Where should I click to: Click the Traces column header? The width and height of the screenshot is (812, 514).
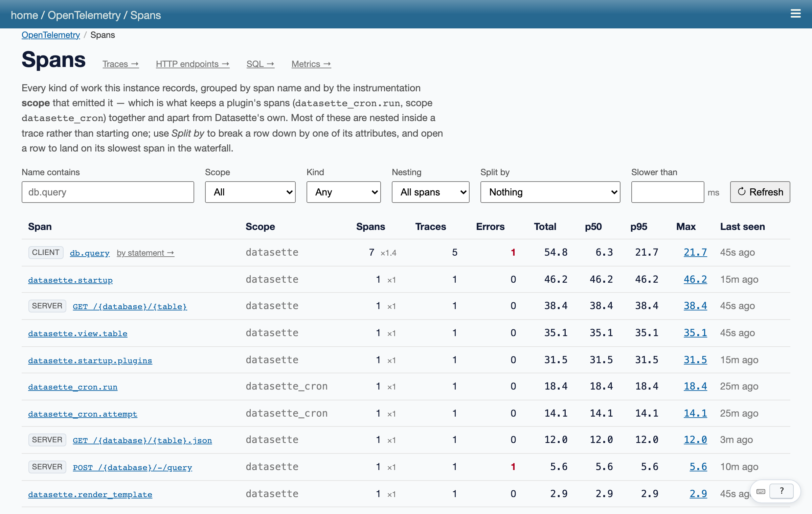[431, 227]
